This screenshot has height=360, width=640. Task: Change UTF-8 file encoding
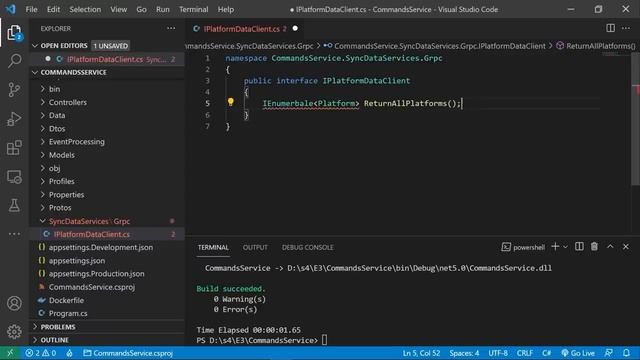point(498,353)
